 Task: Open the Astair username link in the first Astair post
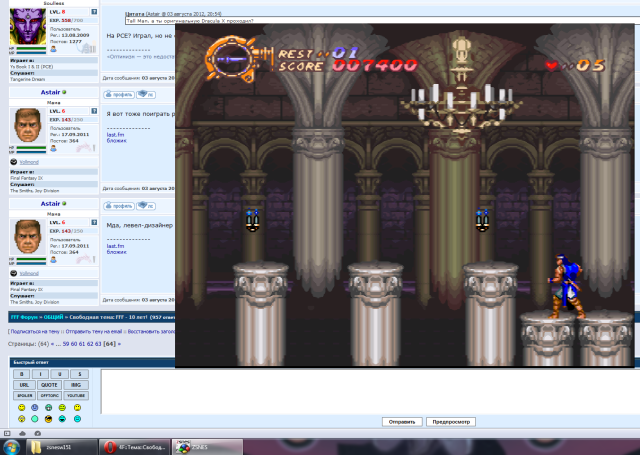50,92
